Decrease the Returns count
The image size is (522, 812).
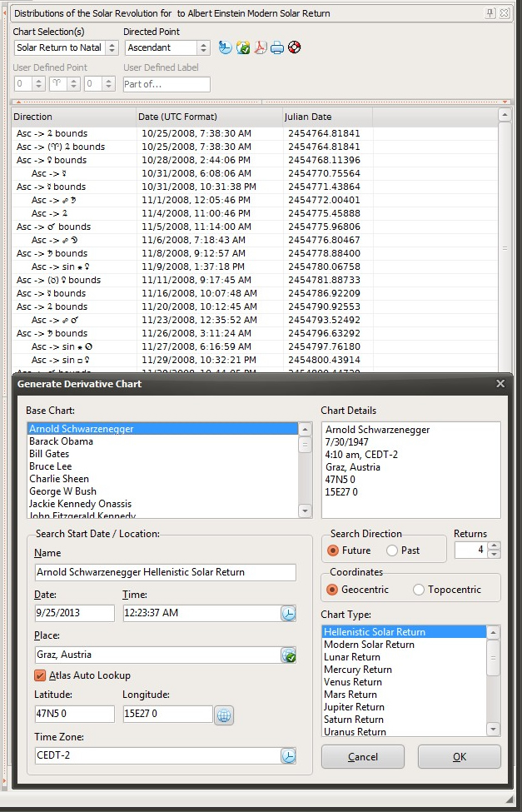(495, 554)
